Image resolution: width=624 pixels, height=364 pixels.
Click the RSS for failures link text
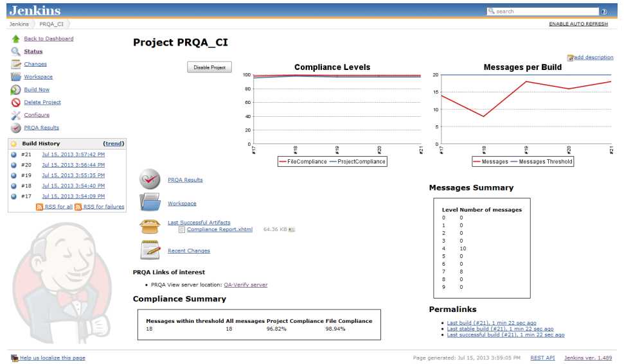click(x=103, y=207)
